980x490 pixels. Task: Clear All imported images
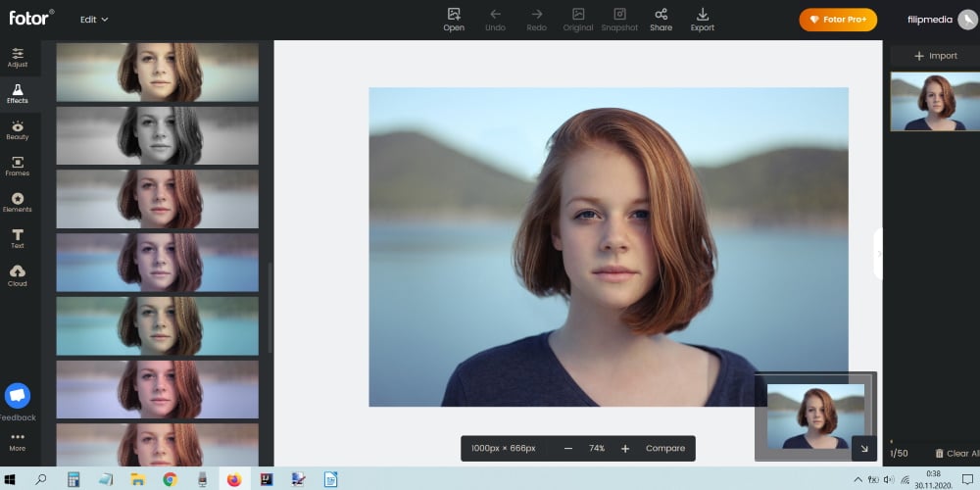pos(951,453)
